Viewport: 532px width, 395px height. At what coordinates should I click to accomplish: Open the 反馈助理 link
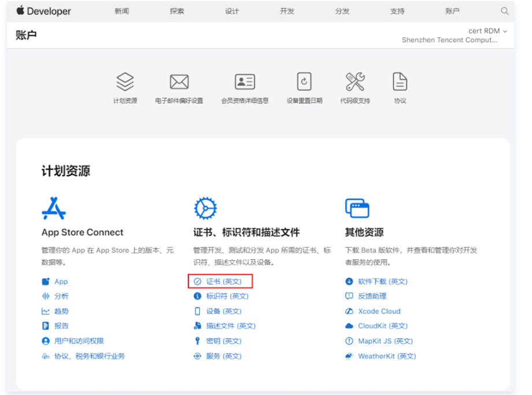(x=372, y=296)
